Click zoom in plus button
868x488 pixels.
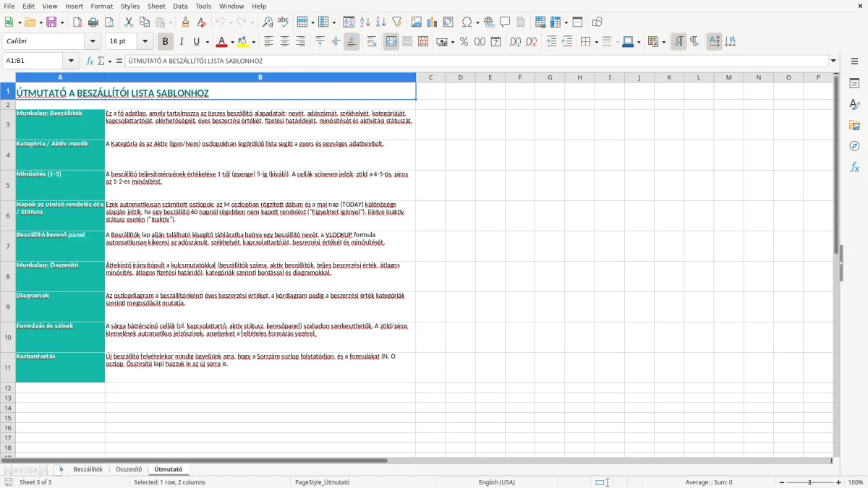(x=838, y=482)
